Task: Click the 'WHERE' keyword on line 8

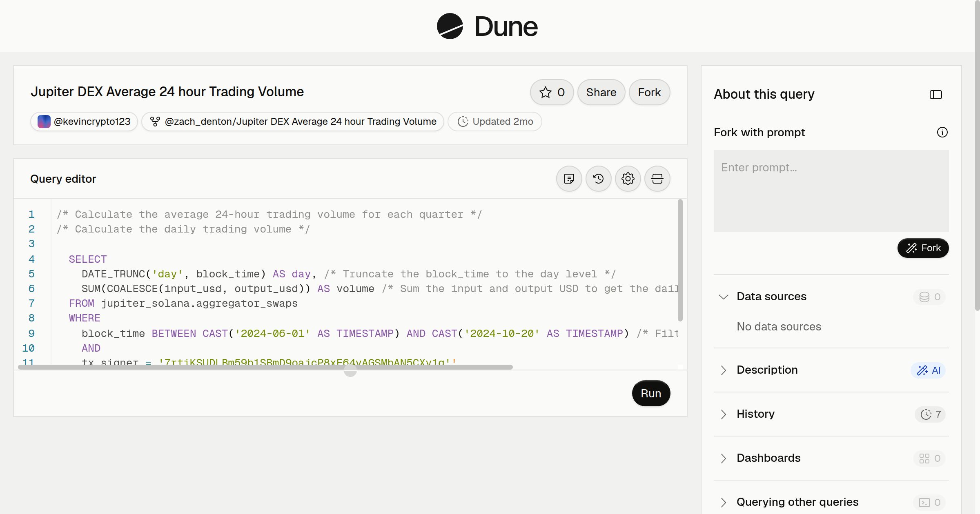Action: point(85,318)
